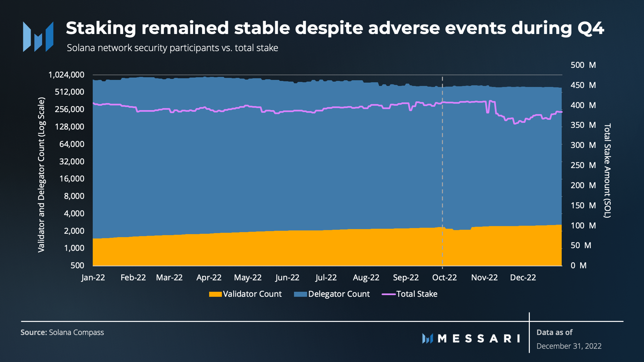Click the purple Total Stake legend line
The height and width of the screenshot is (362, 644).
tap(388, 294)
